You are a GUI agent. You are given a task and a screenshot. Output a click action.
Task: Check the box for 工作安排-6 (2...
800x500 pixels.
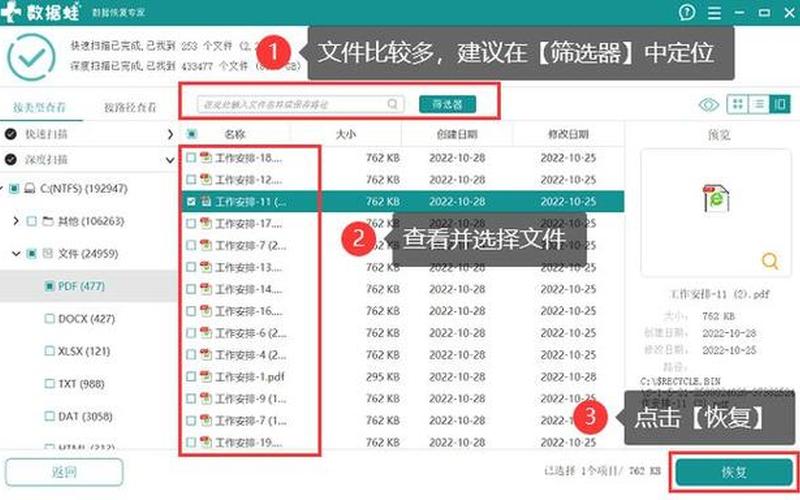[191, 333]
